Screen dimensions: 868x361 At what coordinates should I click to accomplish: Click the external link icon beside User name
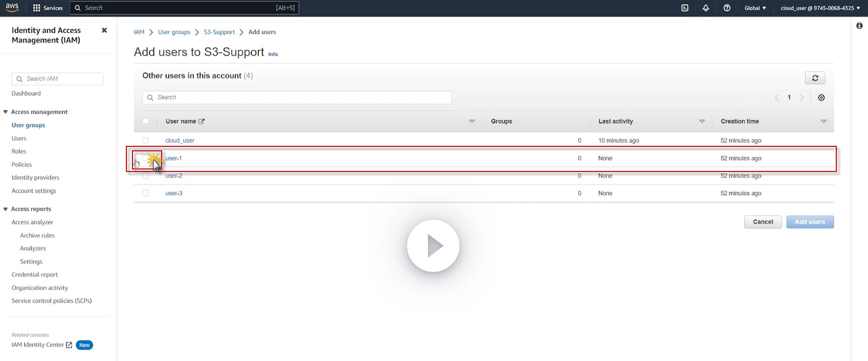pos(201,121)
